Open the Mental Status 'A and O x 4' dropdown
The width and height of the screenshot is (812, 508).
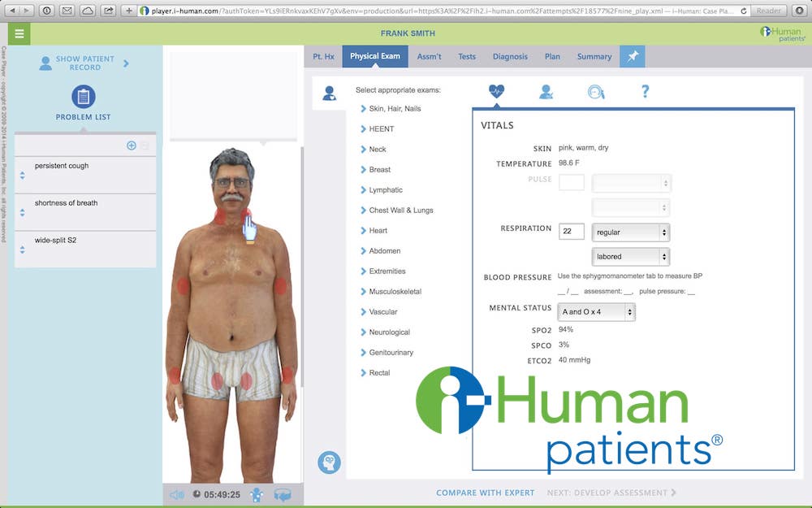[597, 312]
